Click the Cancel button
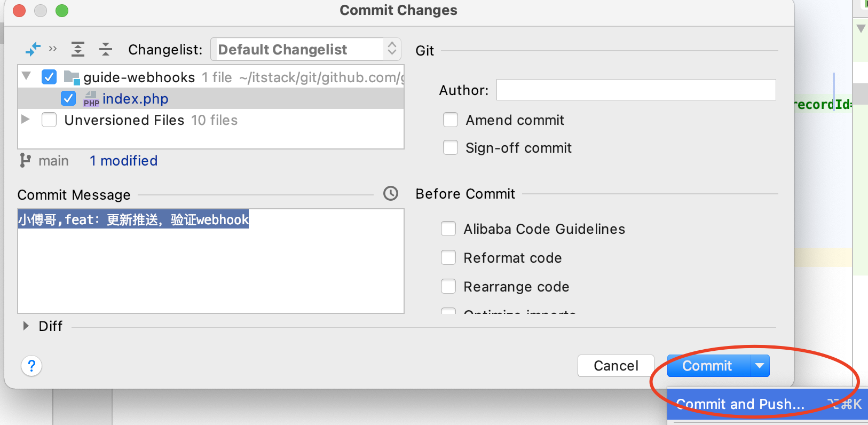 [x=616, y=366]
